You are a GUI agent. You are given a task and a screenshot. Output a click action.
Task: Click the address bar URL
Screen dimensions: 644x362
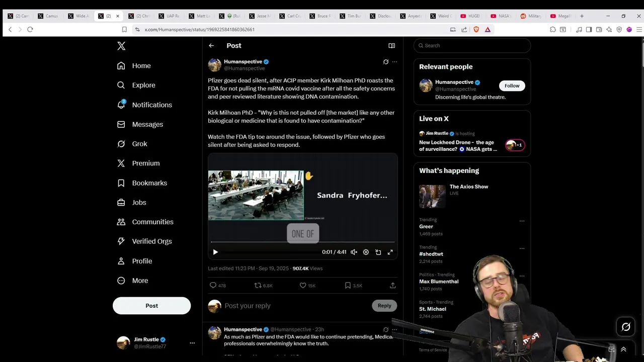pyautogui.click(x=200, y=30)
